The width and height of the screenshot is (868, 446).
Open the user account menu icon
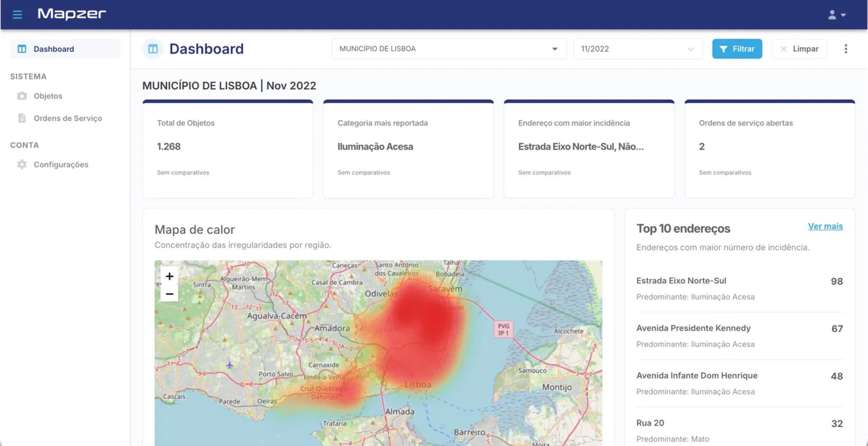click(x=832, y=15)
